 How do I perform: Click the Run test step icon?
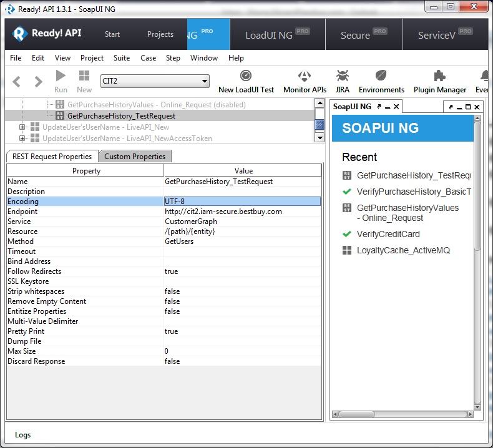pyautogui.click(x=61, y=76)
